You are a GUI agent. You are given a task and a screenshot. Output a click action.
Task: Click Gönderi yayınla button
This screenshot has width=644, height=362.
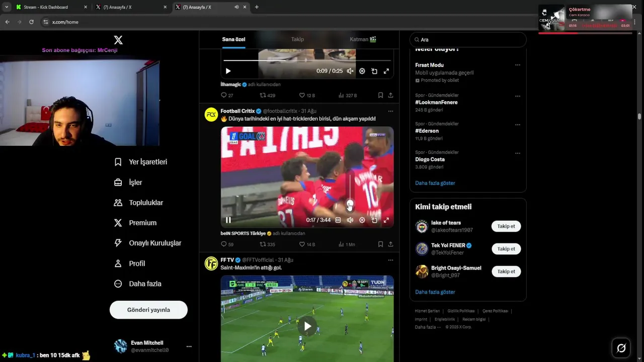tap(148, 310)
